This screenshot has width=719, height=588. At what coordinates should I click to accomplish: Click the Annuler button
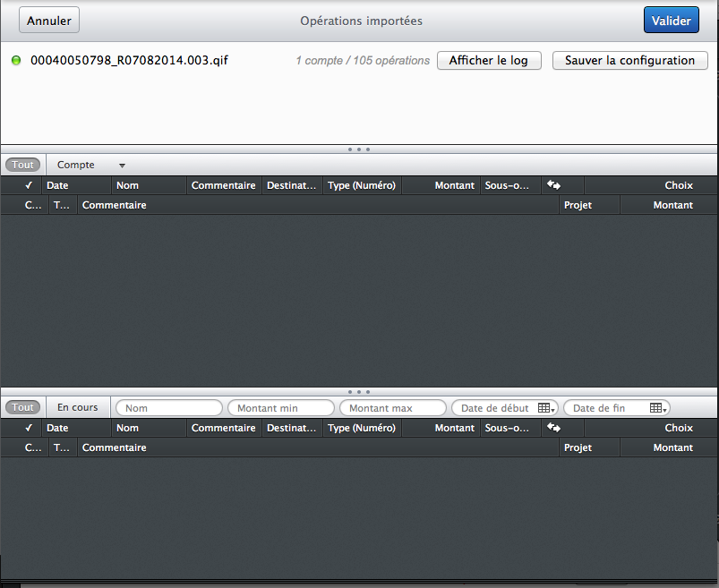(49, 21)
